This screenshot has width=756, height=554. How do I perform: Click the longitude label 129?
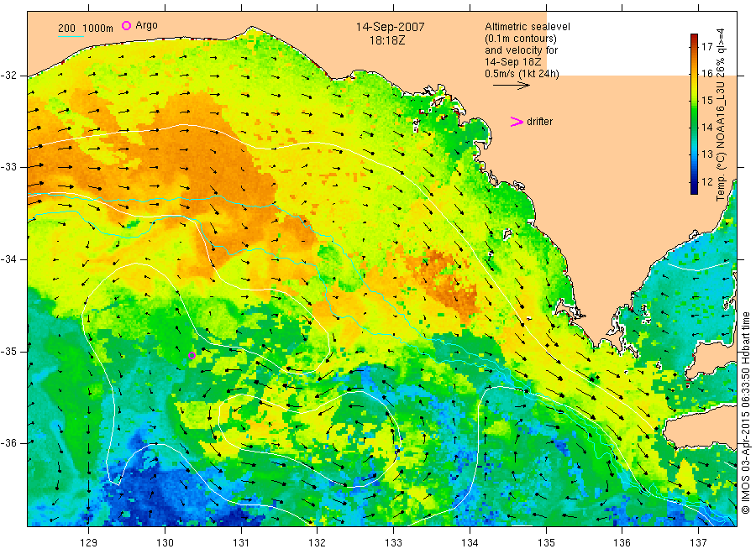click(89, 543)
